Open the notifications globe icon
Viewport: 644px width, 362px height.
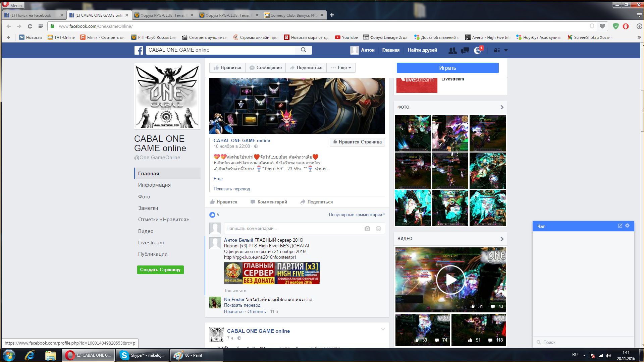(x=478, y=50)
